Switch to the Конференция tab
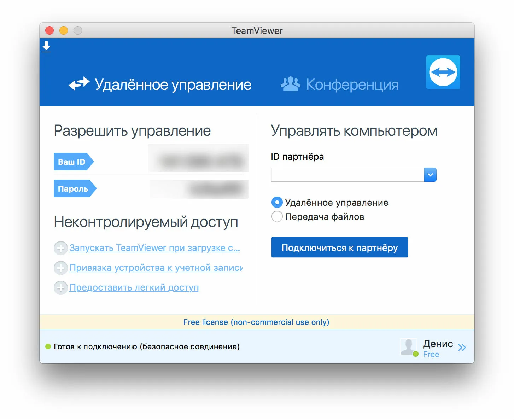 pos(352,85)
